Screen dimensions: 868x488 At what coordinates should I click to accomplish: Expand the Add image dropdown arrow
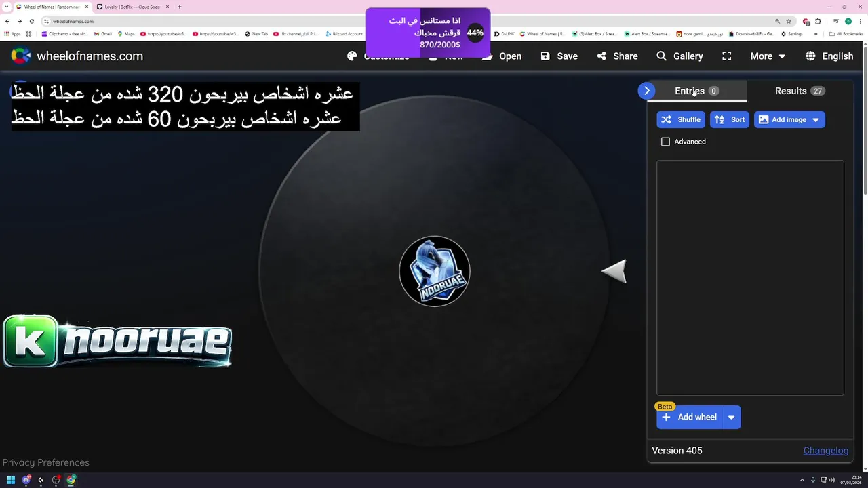[x=816, y=120]
